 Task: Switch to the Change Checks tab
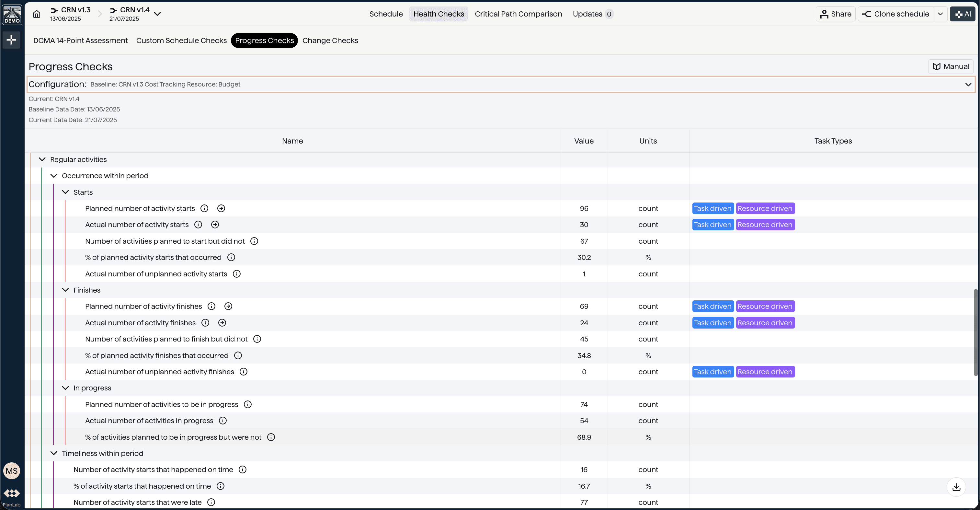click(x=330, y=41)
